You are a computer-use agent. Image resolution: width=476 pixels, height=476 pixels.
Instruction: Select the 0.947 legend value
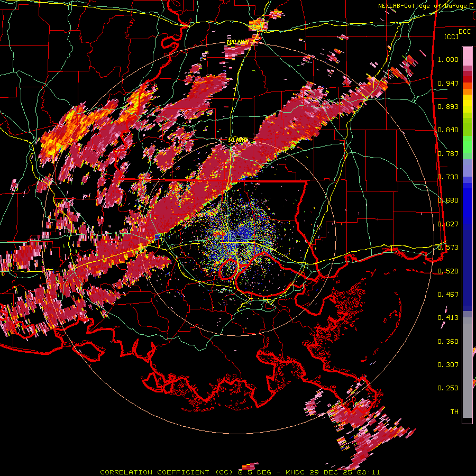(x=448, y=83)
